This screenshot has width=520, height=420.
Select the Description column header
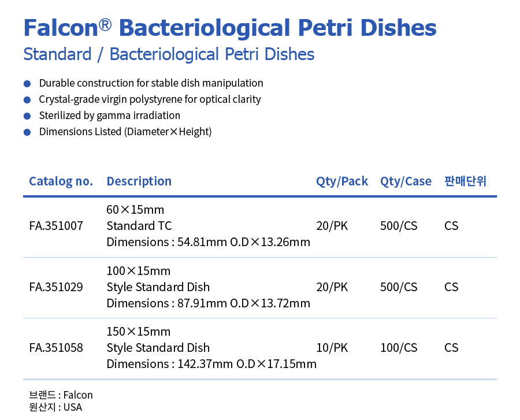[x=139, y=181]
